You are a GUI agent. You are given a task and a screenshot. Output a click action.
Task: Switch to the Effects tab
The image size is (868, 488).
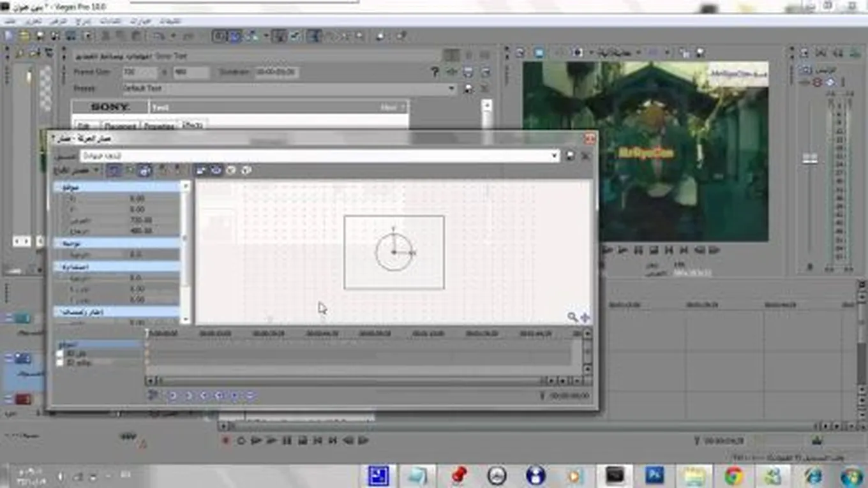click(x=193, y=126)
